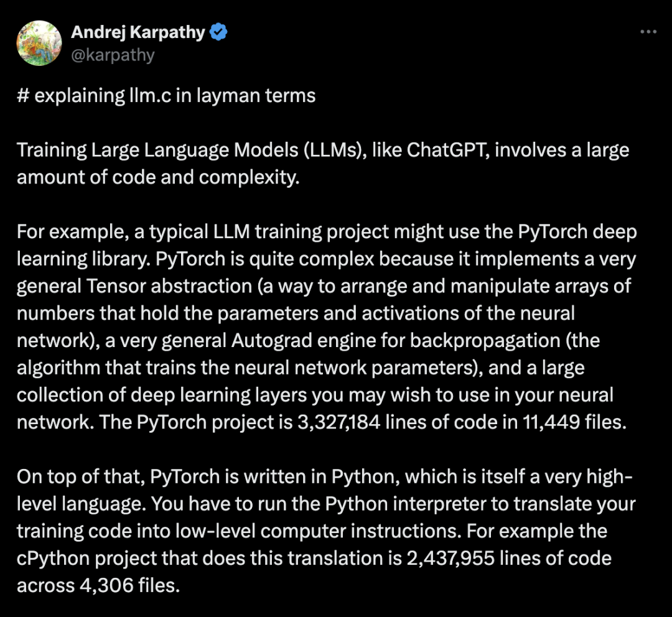Screen dimensions: 672x617
Task: Click the blue verified checkmark badge
Action: 218,32
